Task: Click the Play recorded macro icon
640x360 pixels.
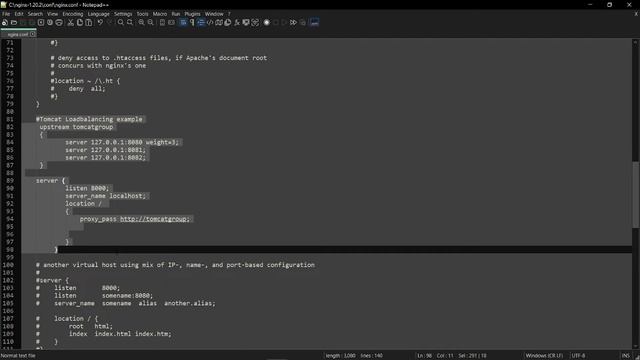Action: pyautogui.click(x=284, y=22)
